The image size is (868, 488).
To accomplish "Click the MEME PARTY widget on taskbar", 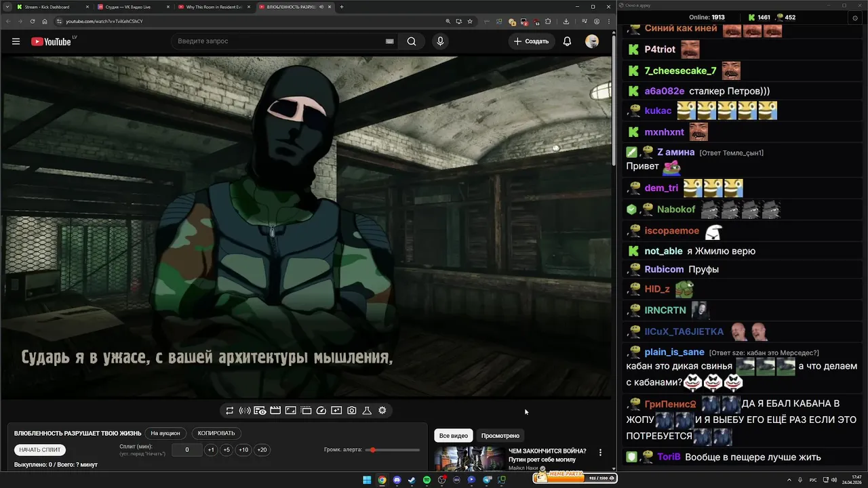I will pos(574,477).
